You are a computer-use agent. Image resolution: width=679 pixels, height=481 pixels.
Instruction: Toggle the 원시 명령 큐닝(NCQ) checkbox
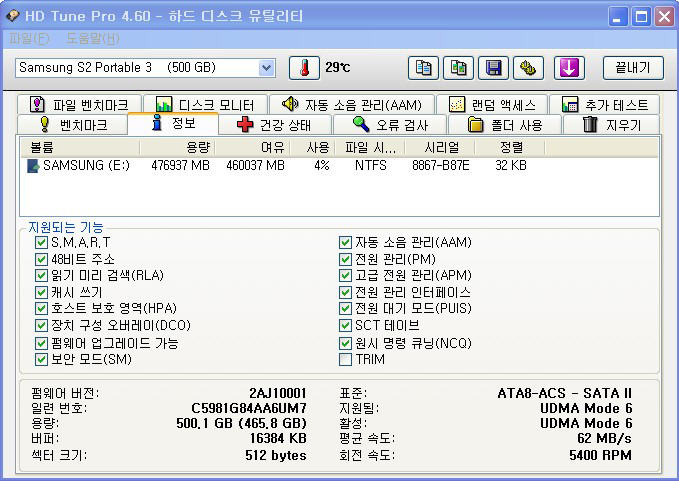click(345, 344)
